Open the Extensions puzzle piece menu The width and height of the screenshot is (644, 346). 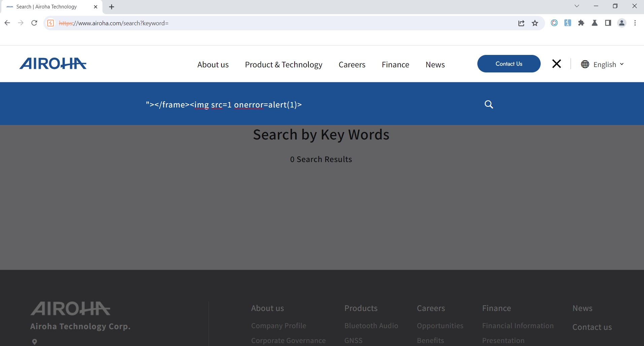point(581,23)
